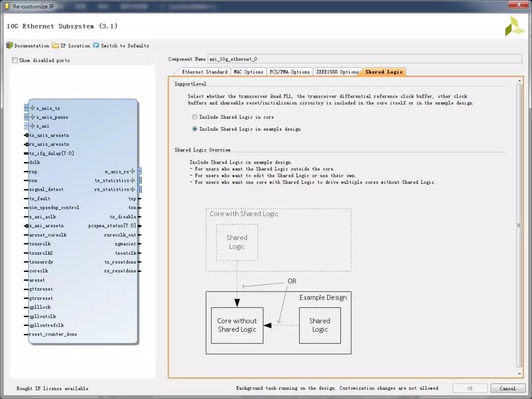Select the Shared Logic tab
The height and width of the screenshot is (399, 532).
[x=384, y=72]
